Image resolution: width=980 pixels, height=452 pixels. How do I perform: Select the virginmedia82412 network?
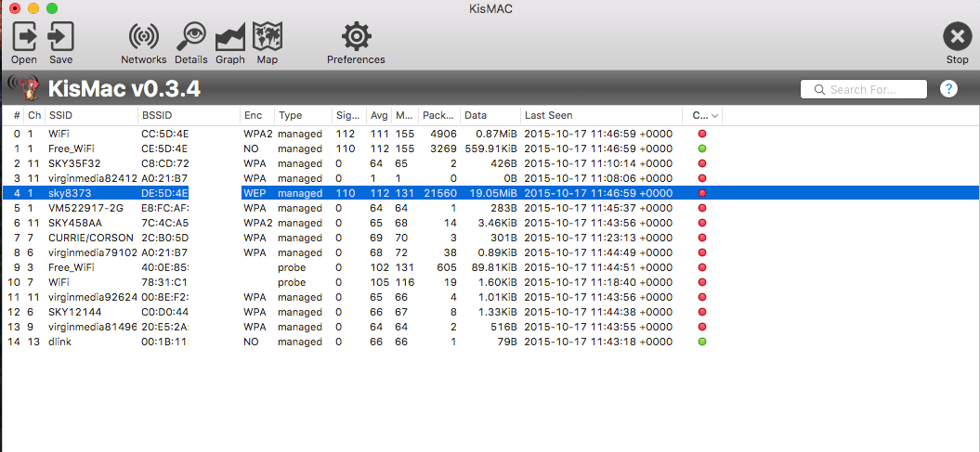[x=490, y=178]
